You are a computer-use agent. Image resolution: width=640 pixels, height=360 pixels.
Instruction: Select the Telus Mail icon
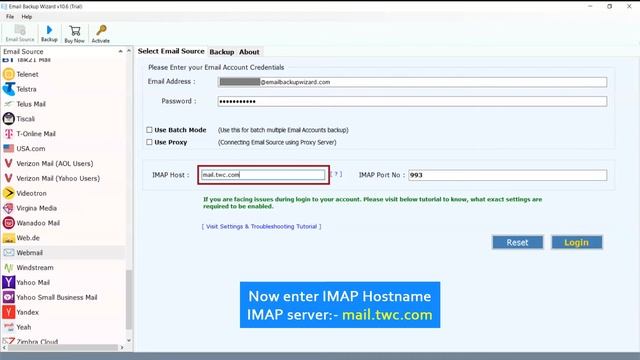point(9,104)
